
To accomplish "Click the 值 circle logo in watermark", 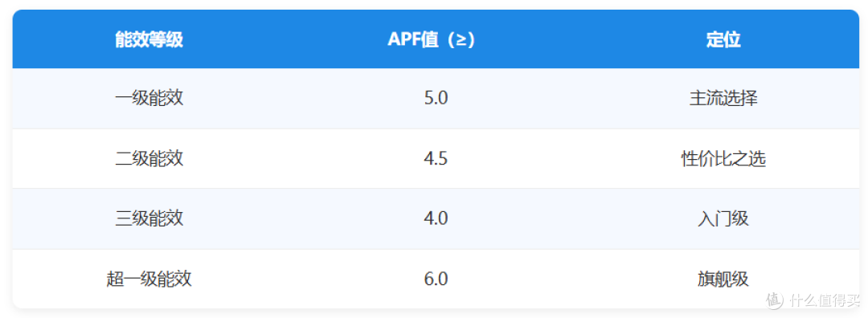I will [x=775, y=301].
